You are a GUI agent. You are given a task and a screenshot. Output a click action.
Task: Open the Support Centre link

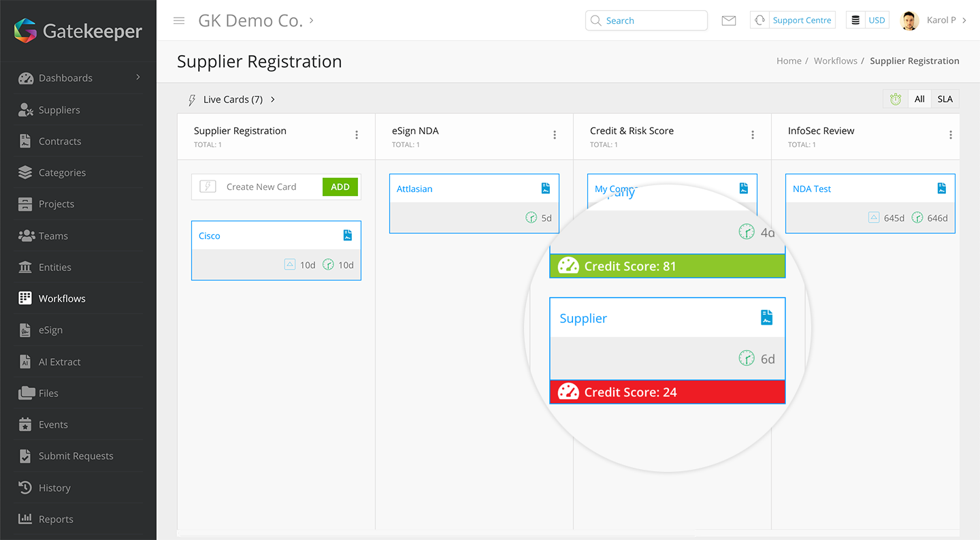point(801,20)
